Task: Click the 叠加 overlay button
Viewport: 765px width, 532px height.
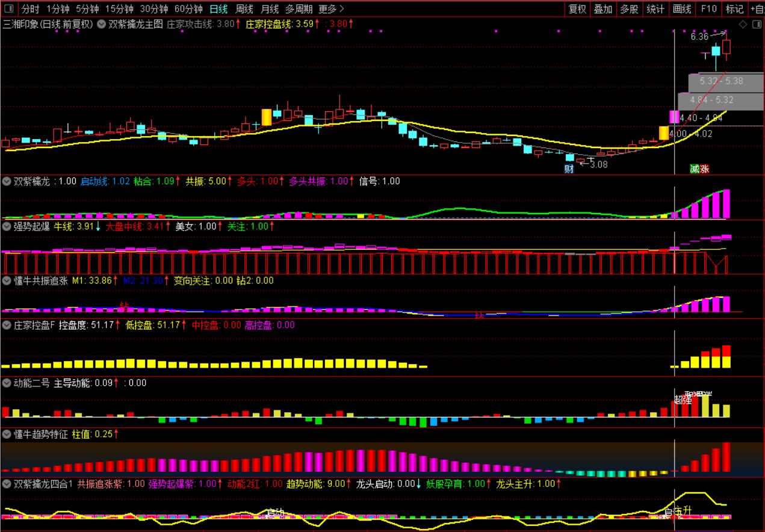Action: 602,9
